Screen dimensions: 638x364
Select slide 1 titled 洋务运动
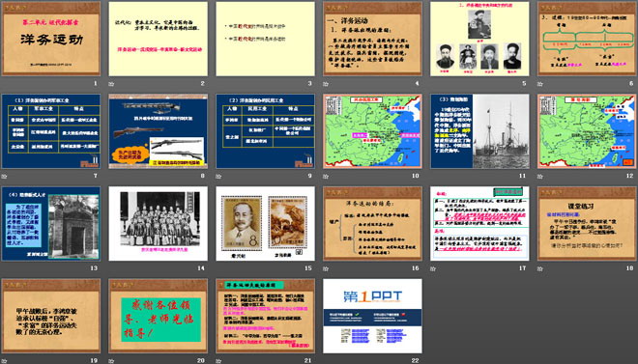(51, 39)
